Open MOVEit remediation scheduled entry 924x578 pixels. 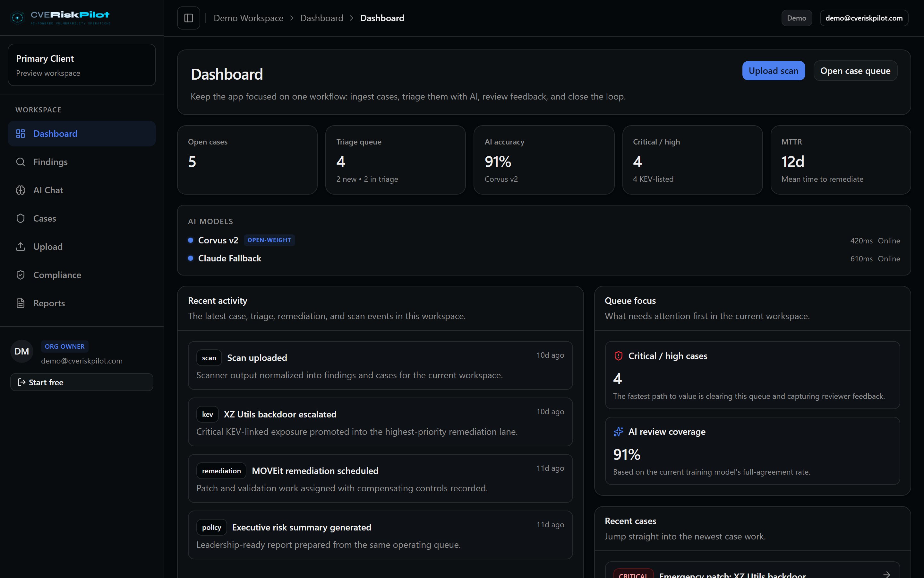tap(380, 478)
